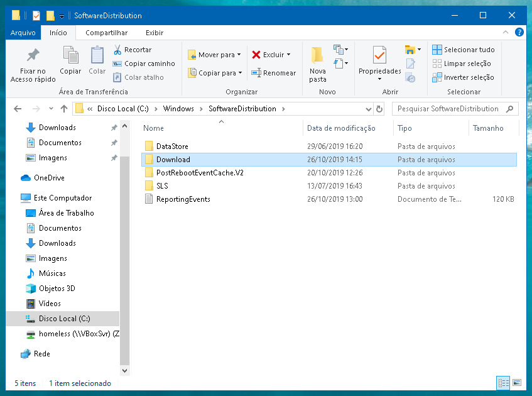Screen dimensions: 532x396
Task: Click Selecionar tudo in ribbon
Action: (464, 50)
